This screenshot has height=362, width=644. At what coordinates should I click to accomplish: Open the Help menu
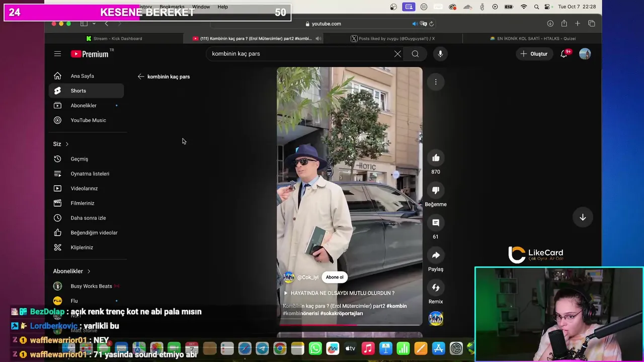click(x=223, y=7)
